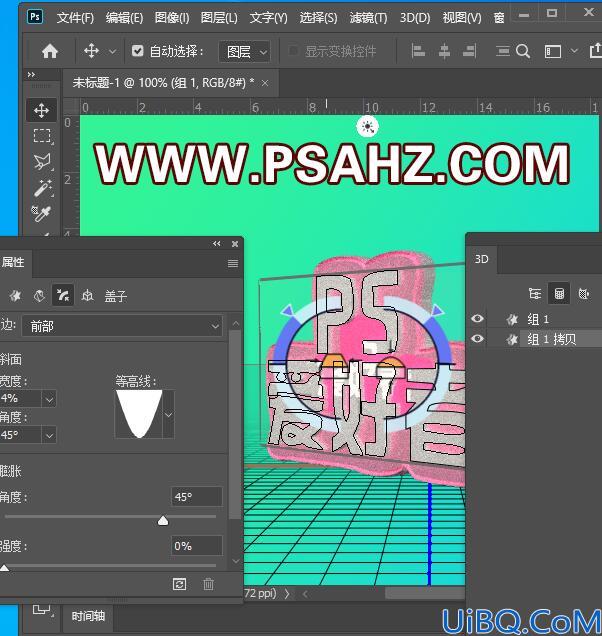The height and width of the screenshot is (636, 602).
Task: Filter 3D panel by meshes
Action: [x=559, y=293]
